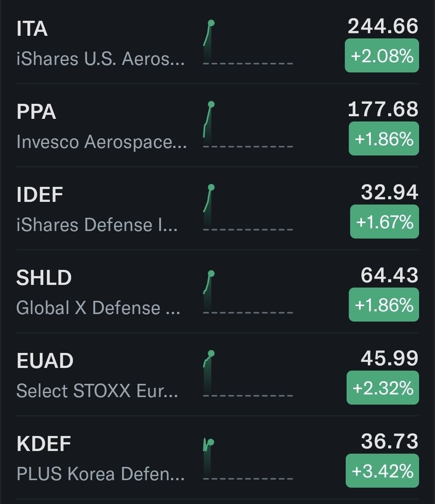View the ITA sparkline chart
This screenshot has height=504, width=435.
coord(248,42)
